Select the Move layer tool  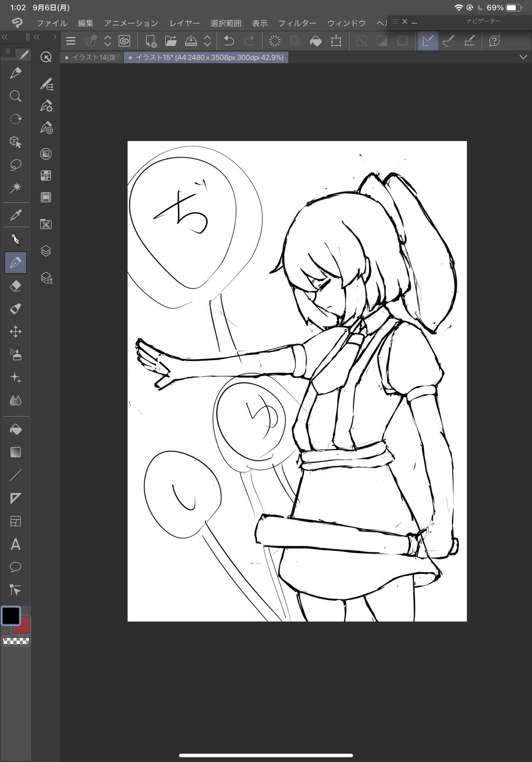[15, 332]
